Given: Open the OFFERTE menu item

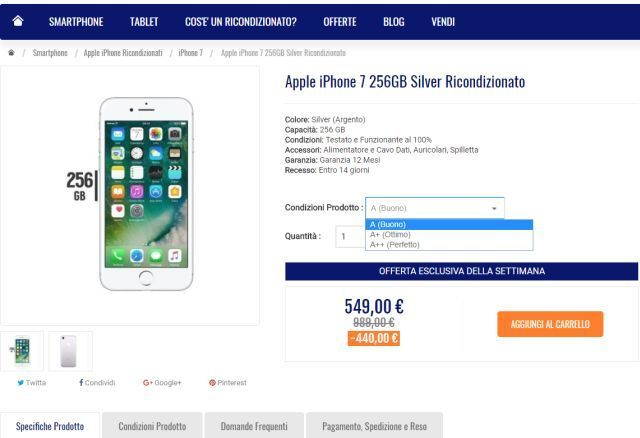Looking at the screenshot, I should 340,22.
